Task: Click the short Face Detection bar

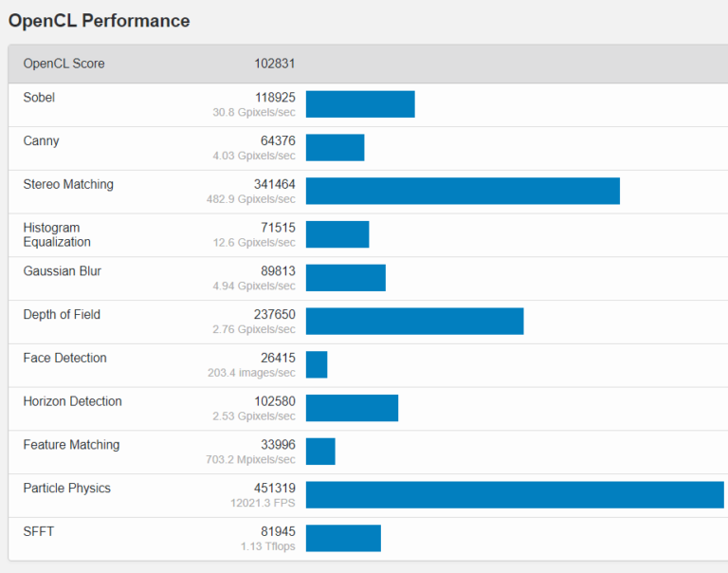Action: coord(317,365)
